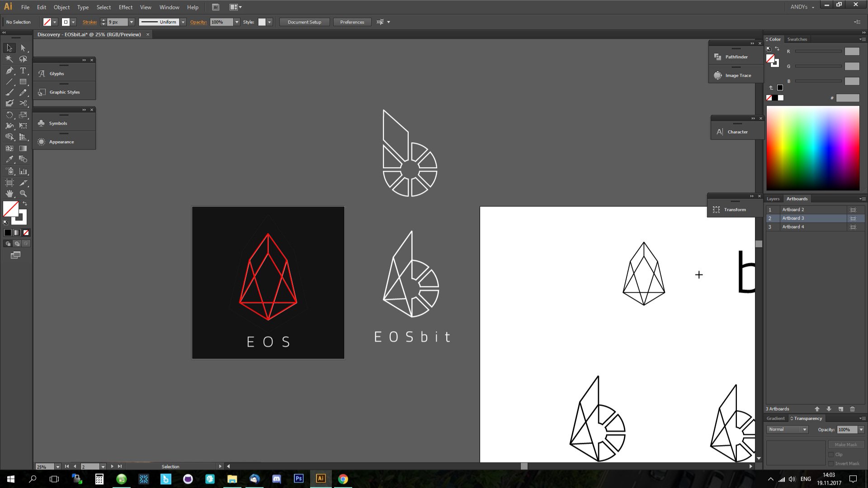The height and width of the screenshot is (488, 868).
Task: Open the zoom level dropdown at 25%
Action: click(x=57, y=467)
